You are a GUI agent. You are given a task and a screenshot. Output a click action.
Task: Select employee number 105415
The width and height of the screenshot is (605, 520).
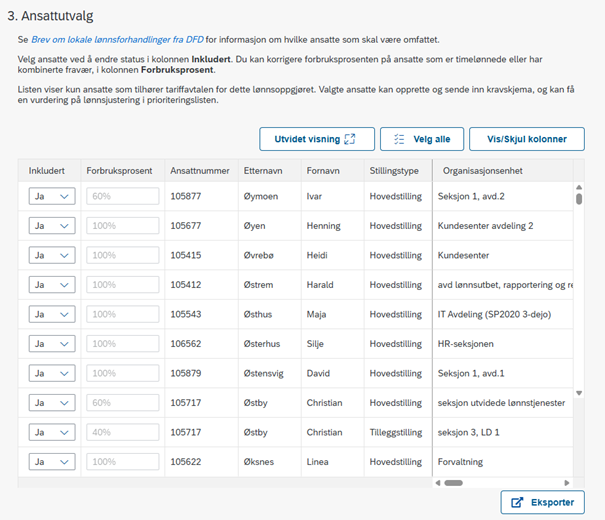[x=186, y=255]
